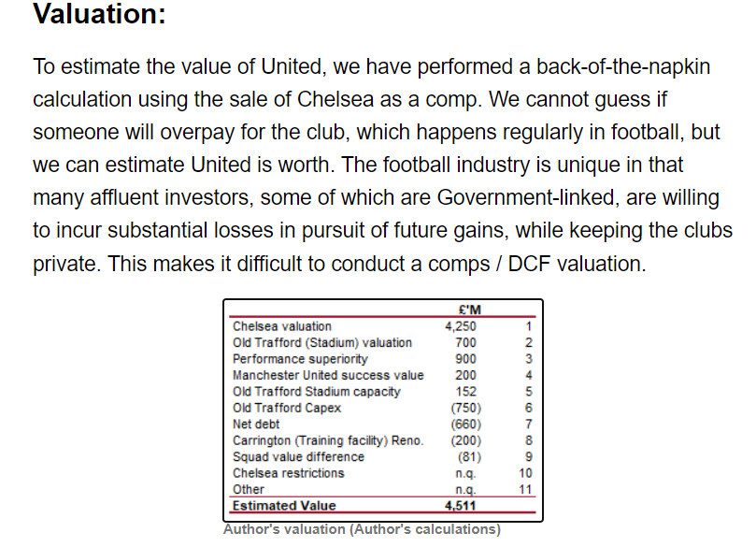Screen dimensions: 756x547
Task: Click the Performance superiority row label
Action: point(300,359)
